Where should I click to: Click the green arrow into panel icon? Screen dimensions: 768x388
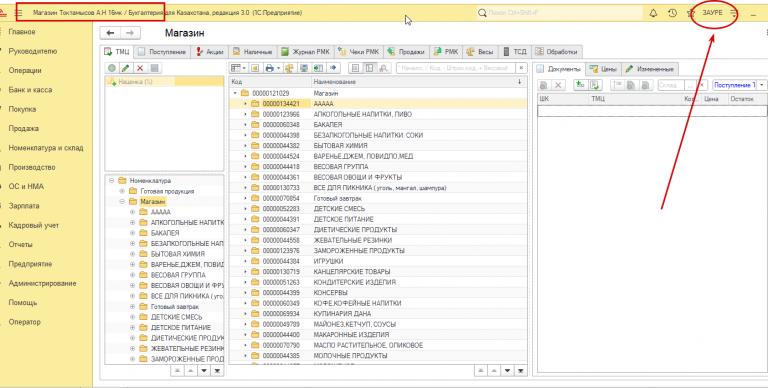[x=318, y=68]
